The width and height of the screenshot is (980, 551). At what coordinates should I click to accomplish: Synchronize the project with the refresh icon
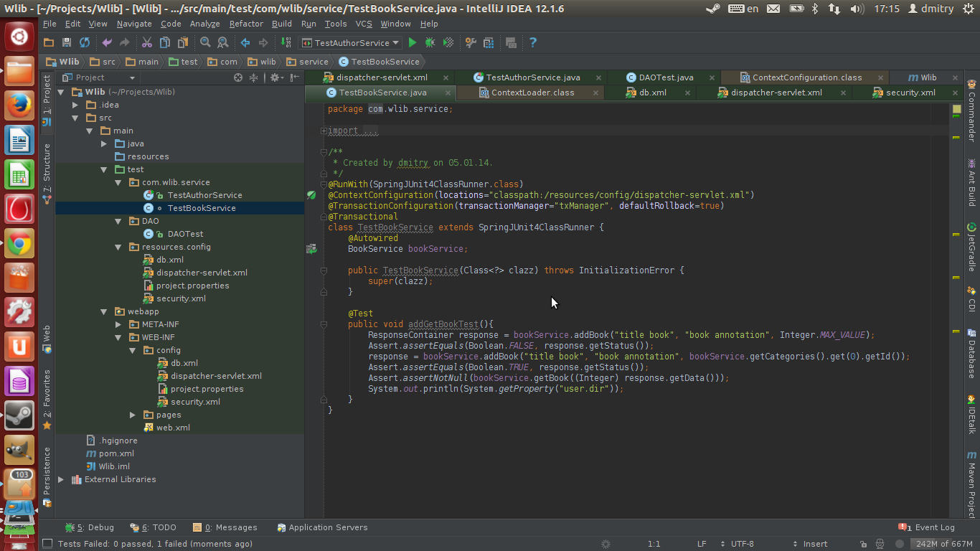85,43
